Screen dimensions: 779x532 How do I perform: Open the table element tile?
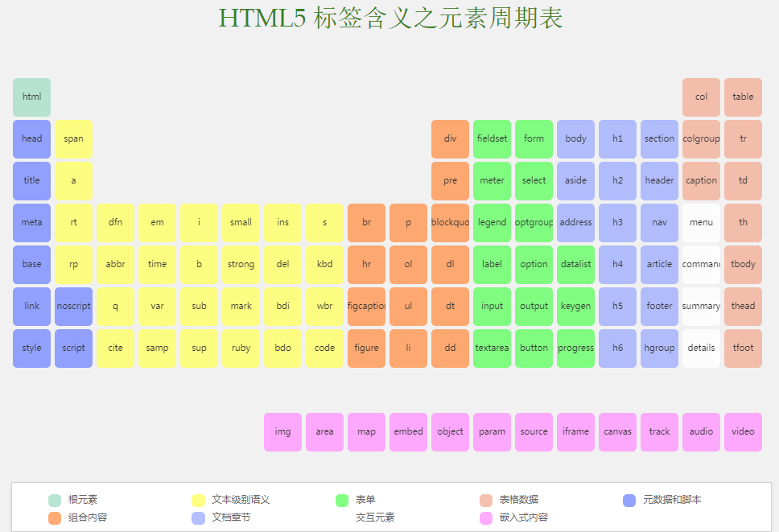tap(743, 97)
